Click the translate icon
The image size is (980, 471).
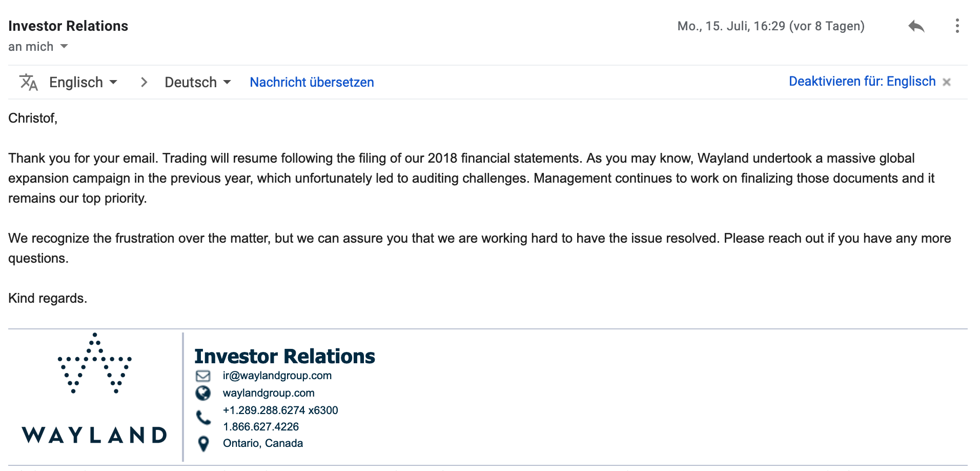(28, 82)
